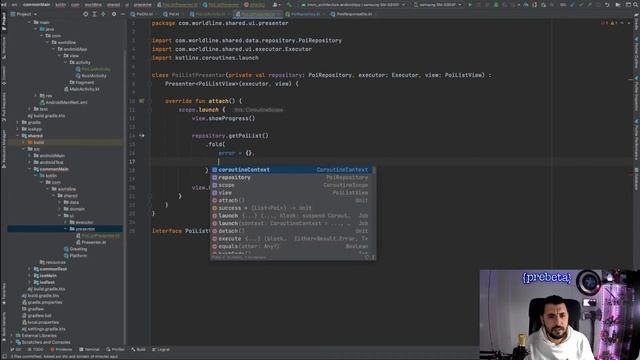Click the Run app play button
The image size is (640, 360).
click(x=470, y=4)
